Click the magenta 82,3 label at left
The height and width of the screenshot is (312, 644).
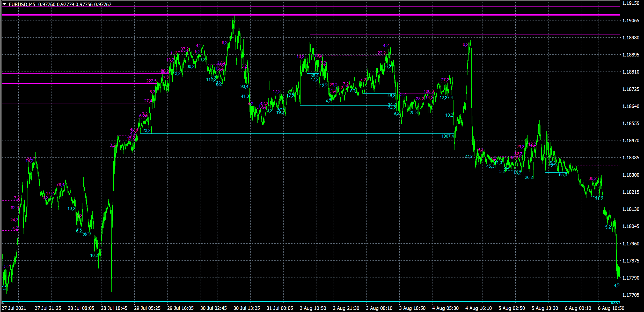pyautogui.click(x=15, y=208)
